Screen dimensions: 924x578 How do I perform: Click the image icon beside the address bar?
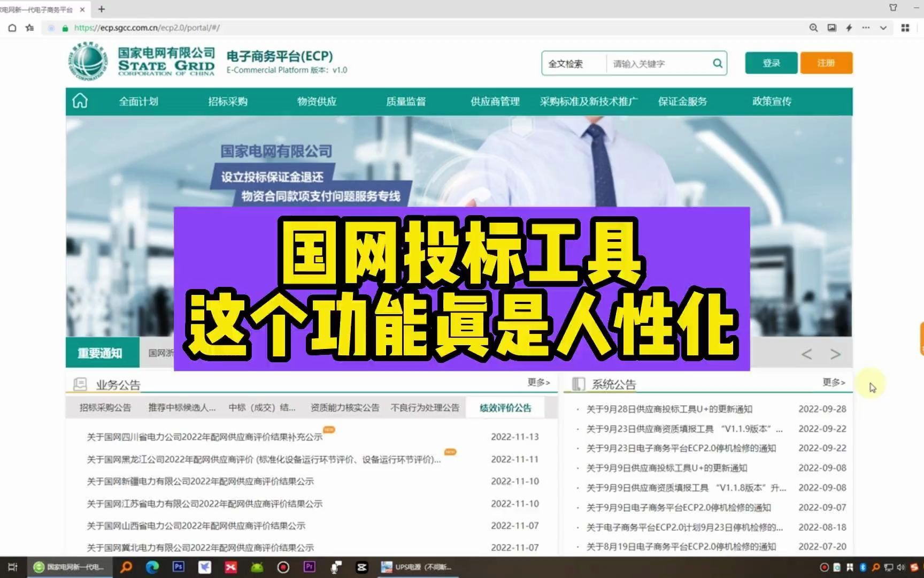click(x=831, y=27)
